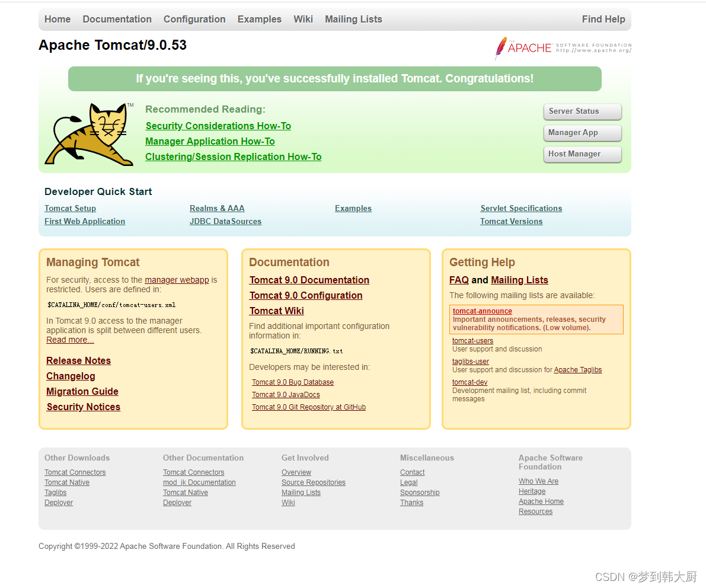Click the manager webapp link
706x588 pixels.
tap(177, 280)
